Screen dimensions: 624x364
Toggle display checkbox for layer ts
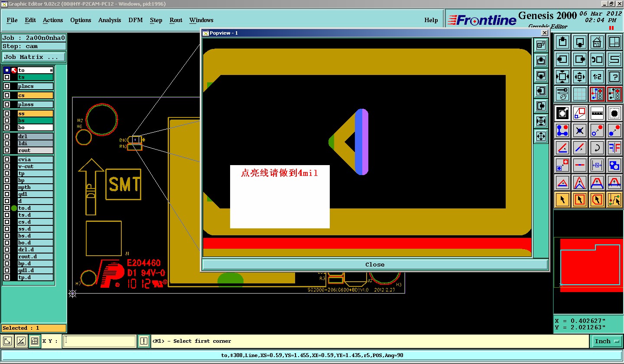click(x=7, y=77)
